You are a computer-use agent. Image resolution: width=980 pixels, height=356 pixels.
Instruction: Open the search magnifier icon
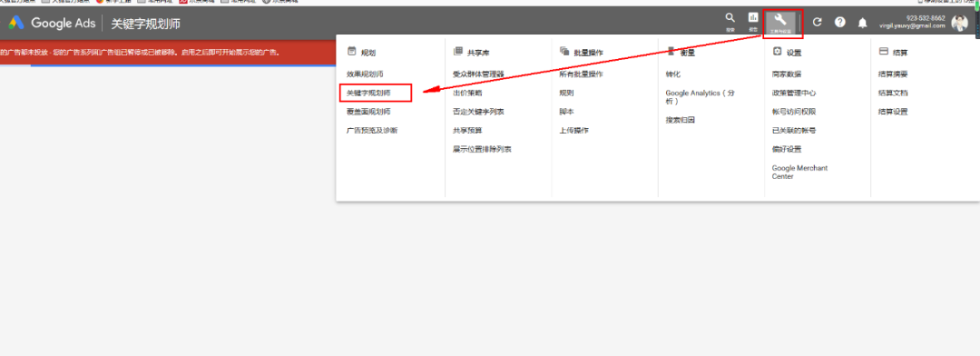(x=730, y=21)
